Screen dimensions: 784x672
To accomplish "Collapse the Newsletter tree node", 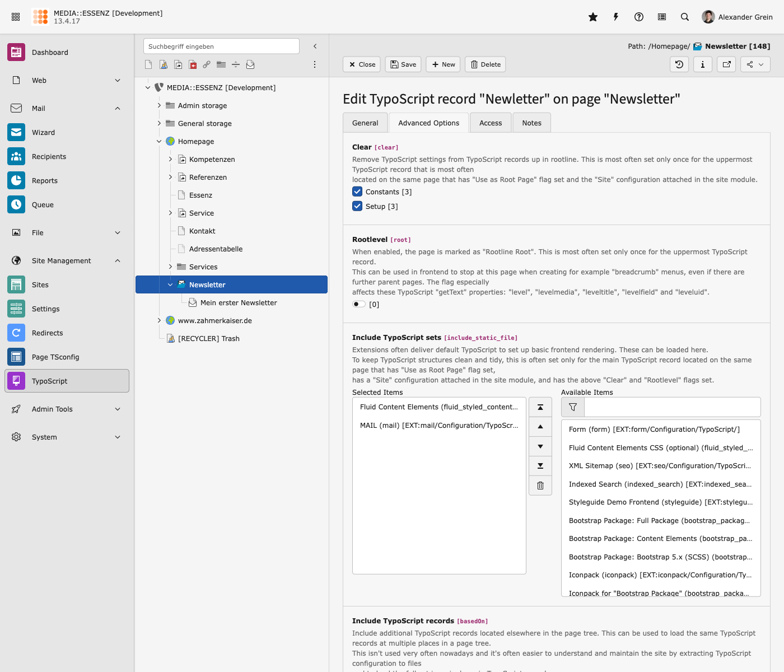I will coord(170,284).
